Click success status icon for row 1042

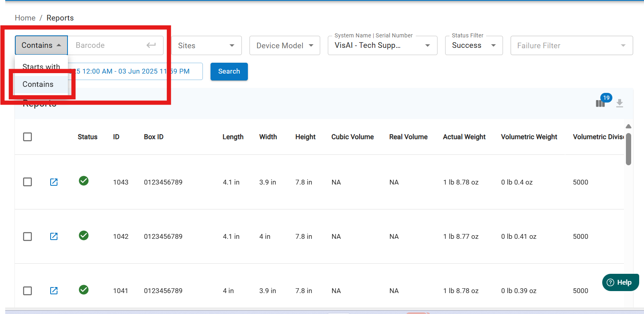pos(84,236)
